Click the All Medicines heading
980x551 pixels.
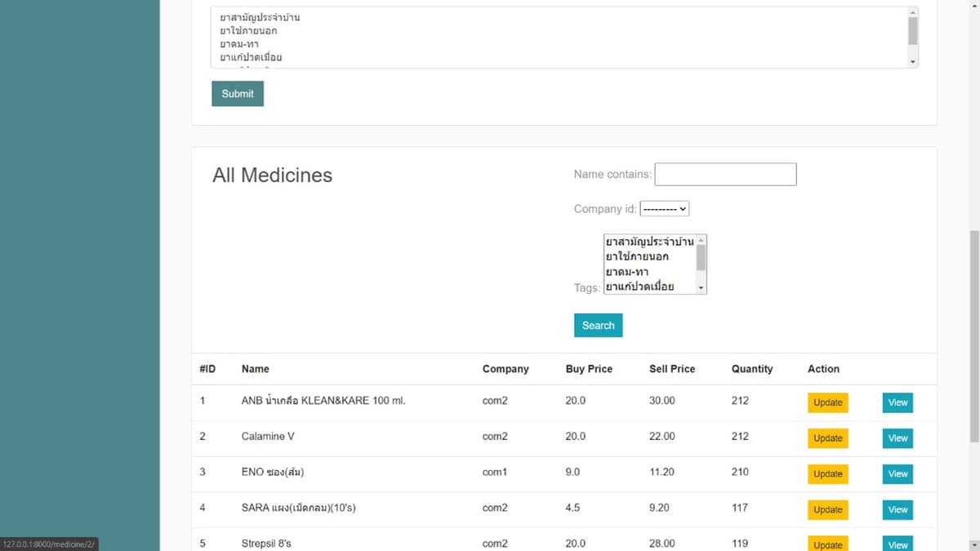(272, 176)
